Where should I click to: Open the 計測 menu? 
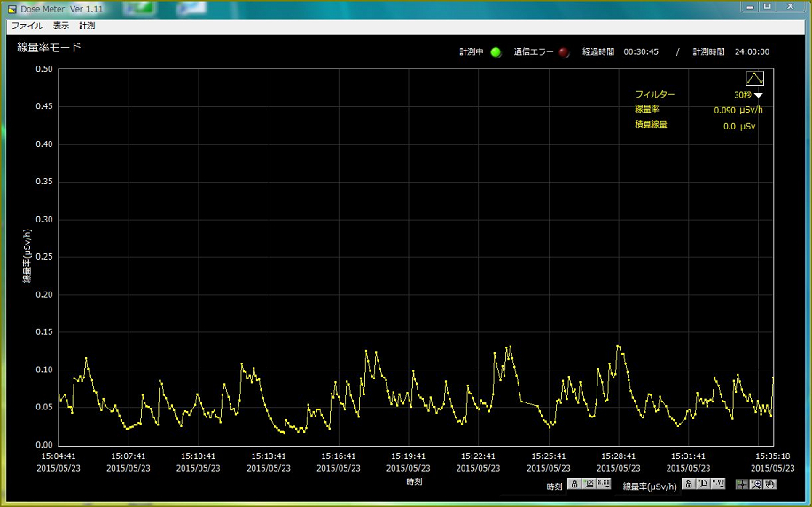click(87, 26)
